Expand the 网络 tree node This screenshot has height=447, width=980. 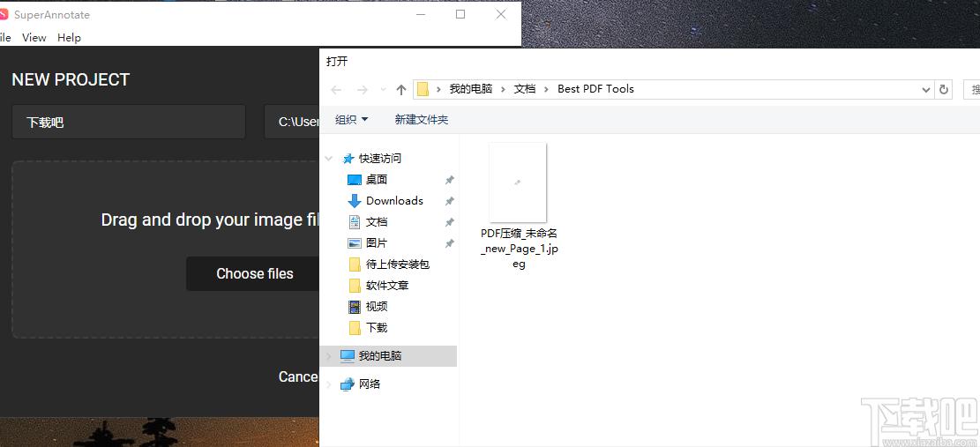[x=329, y=384]
